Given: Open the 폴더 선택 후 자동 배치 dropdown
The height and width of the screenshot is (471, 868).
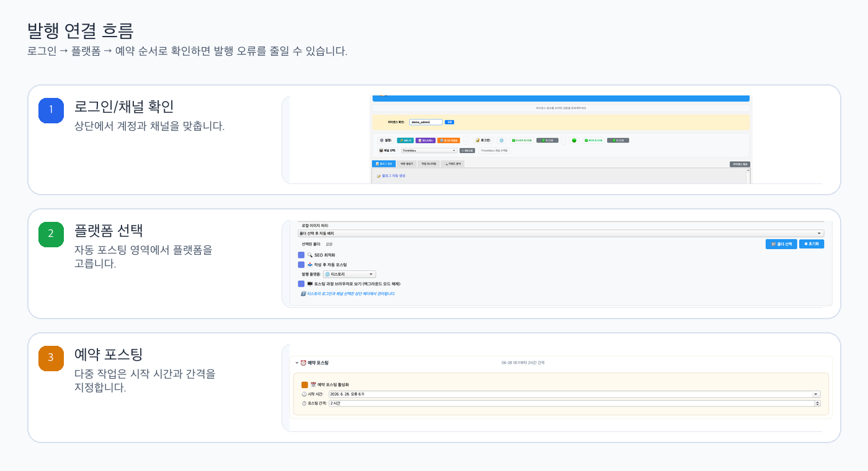Looking at the screenshot, I should (561, 234).
